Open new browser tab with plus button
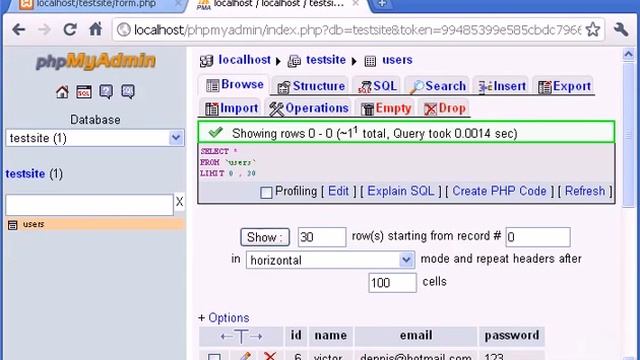Screen dimensions: 640x360 point(382,4)
